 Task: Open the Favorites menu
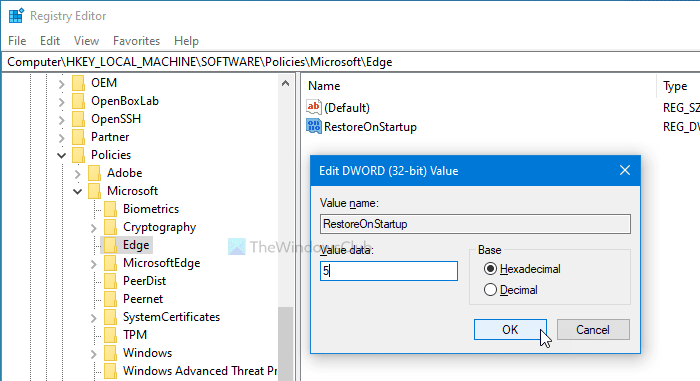[136, 41]
